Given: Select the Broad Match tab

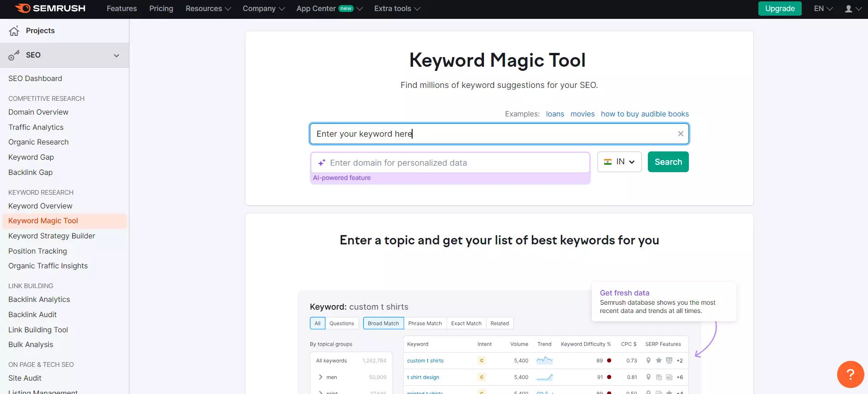Looking at the screenshot, I should [x=384, y=324].
